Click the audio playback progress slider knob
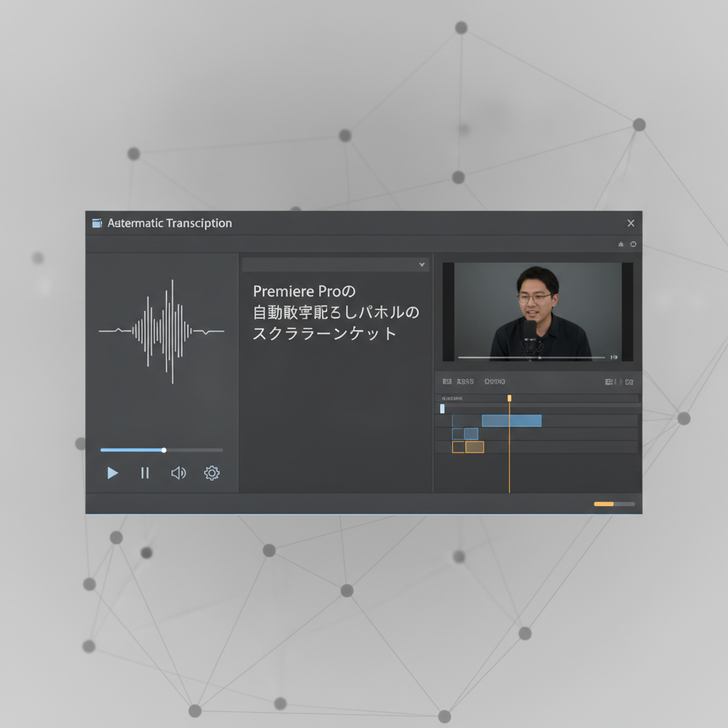Image resolution: width=728 pixels, height=728 pixels. (x=164, y=450)
